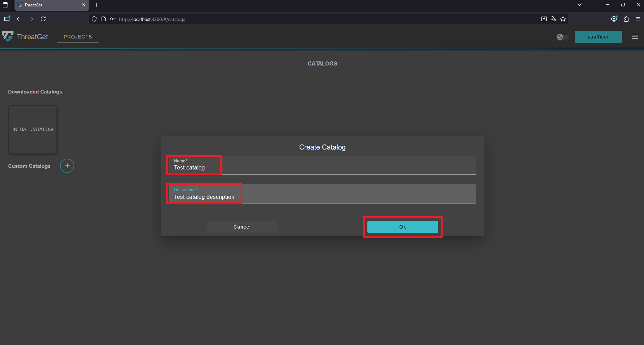
Task: Open the browser extensions puzzle icon
Action: (x=626, y=19)
